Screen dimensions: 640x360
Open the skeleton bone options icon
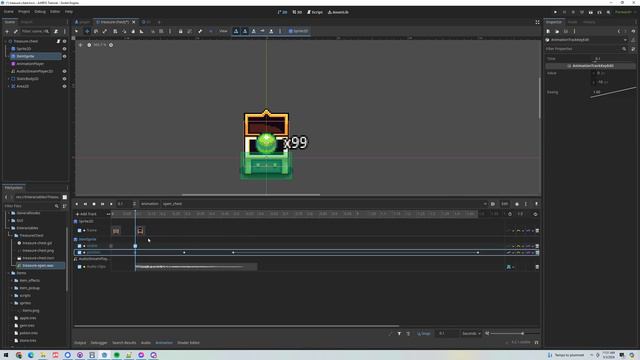(200, 31)
